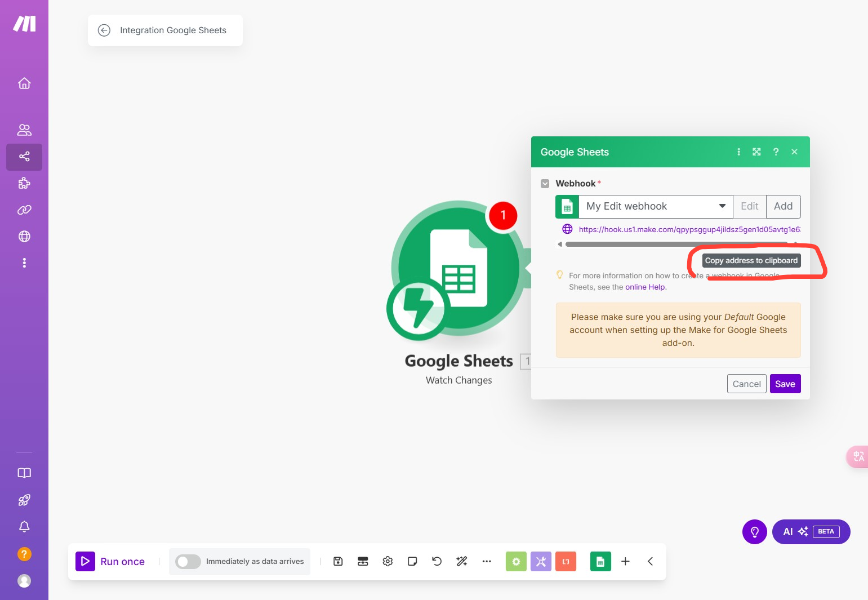Expand the Google Sheets dialog to full screen
This screenshot has height=600, width=868.
(756, 152)
